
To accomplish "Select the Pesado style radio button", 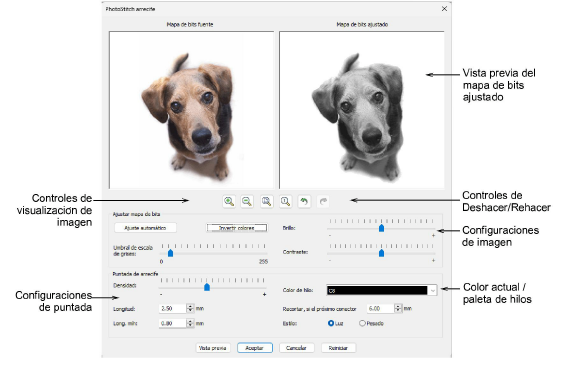I will pos(362,323).
